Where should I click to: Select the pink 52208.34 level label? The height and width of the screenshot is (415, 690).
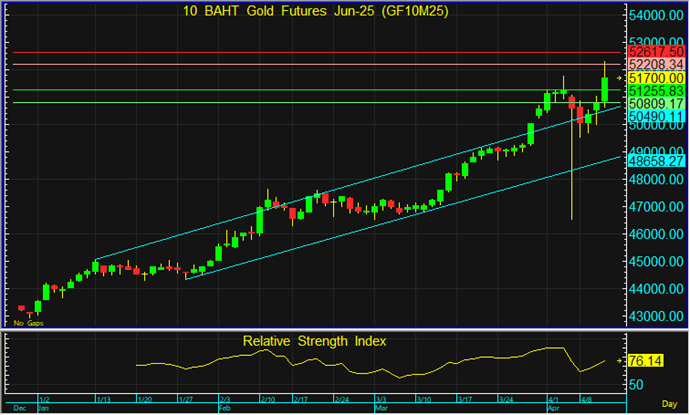(656, 64)
